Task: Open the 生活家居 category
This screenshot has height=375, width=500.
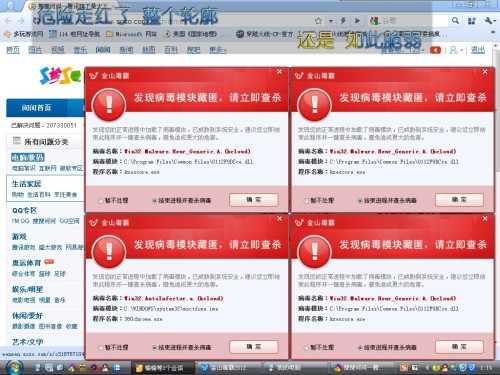Action: pos(26,184)
